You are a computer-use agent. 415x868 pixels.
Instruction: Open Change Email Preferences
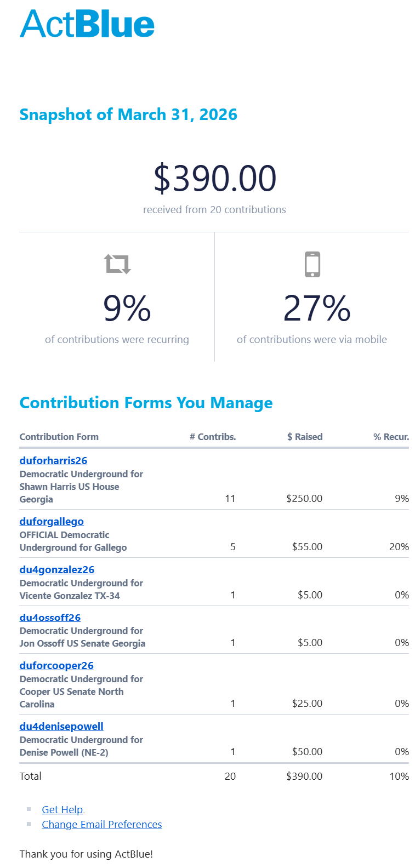tap(102, 825)
